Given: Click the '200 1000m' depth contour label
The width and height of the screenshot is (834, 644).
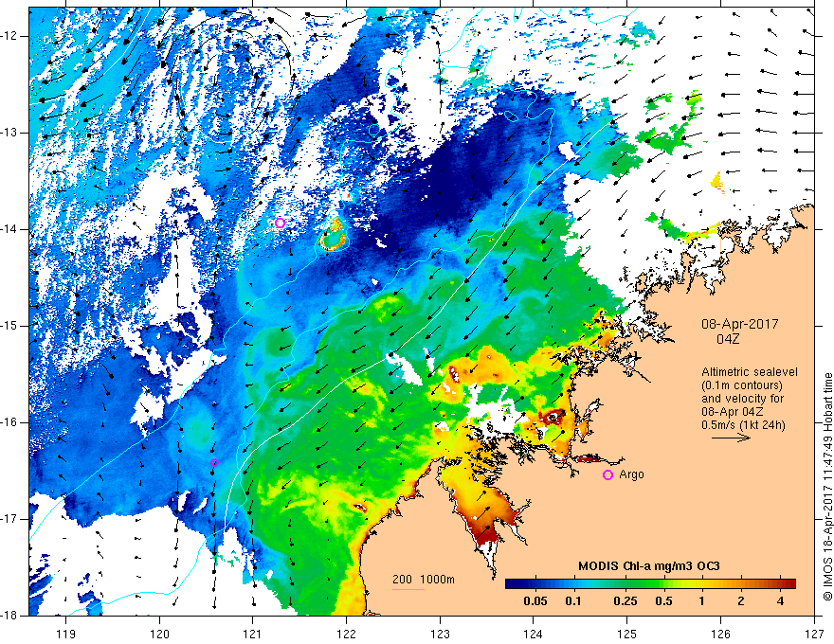Looking at the screenshot, I should click(424, 580).
